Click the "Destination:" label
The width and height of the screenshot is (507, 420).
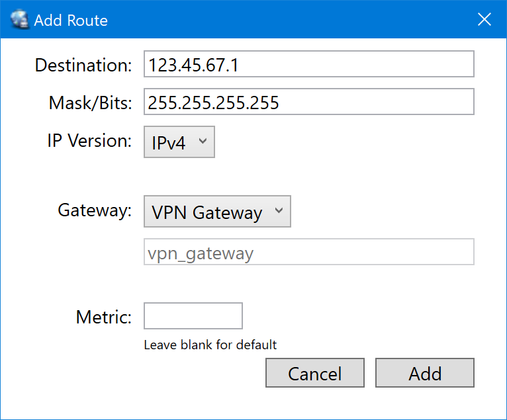coord(83,65)
